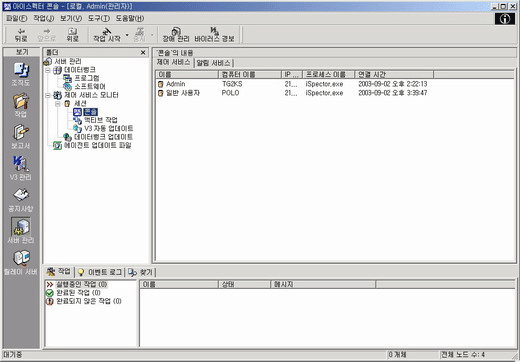520x362 pixels.
Task: Sort by the 이름 column in session list
Action: pos(187,74)
